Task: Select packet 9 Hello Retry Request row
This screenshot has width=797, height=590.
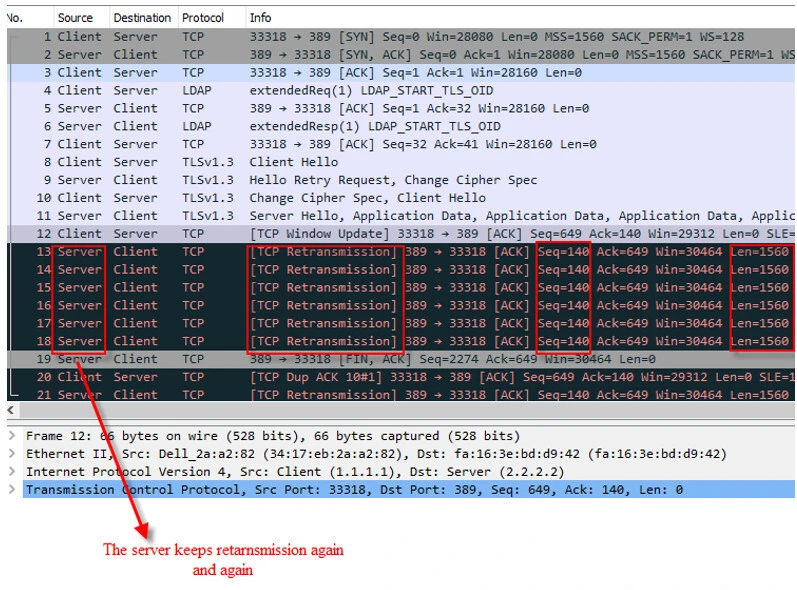Action: tap(400, 180)
